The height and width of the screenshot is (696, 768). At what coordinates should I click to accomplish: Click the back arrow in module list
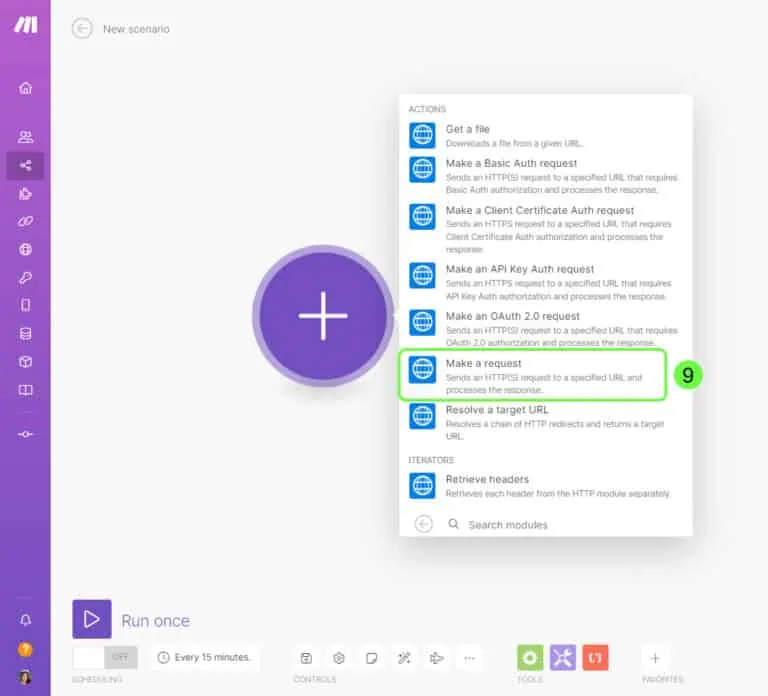coord(424,524)
